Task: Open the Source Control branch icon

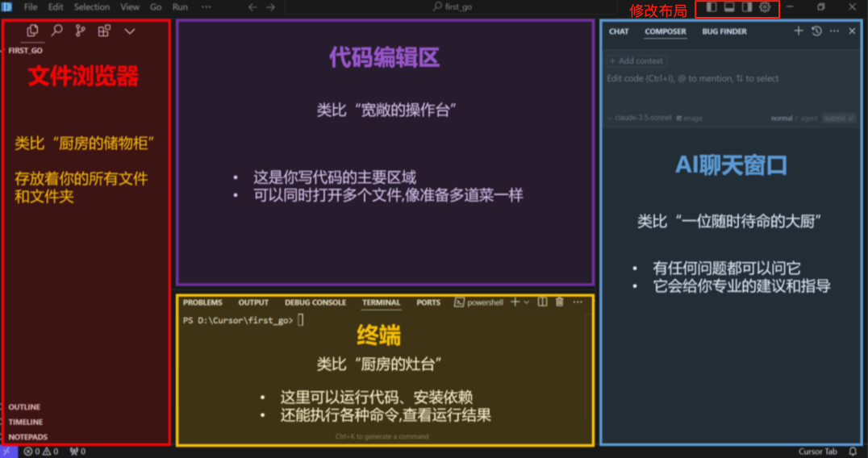Action: coord(81,31)
